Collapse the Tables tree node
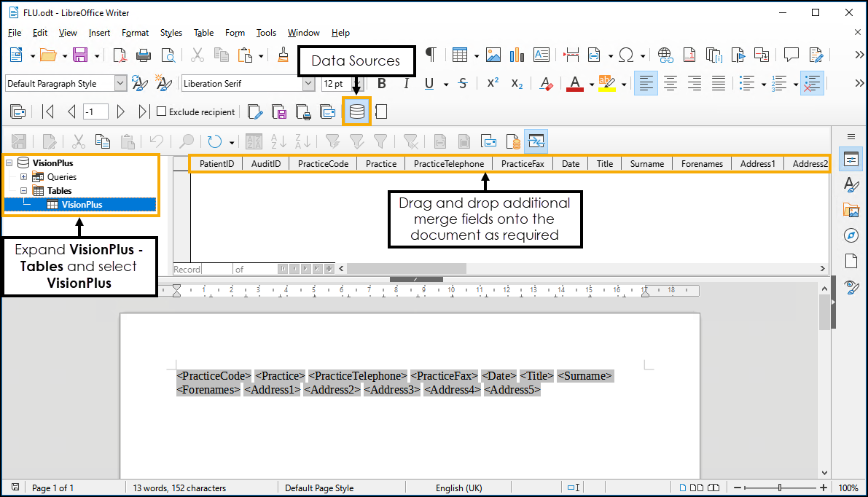This screenshot has width=868, height=497. (24, 190)
